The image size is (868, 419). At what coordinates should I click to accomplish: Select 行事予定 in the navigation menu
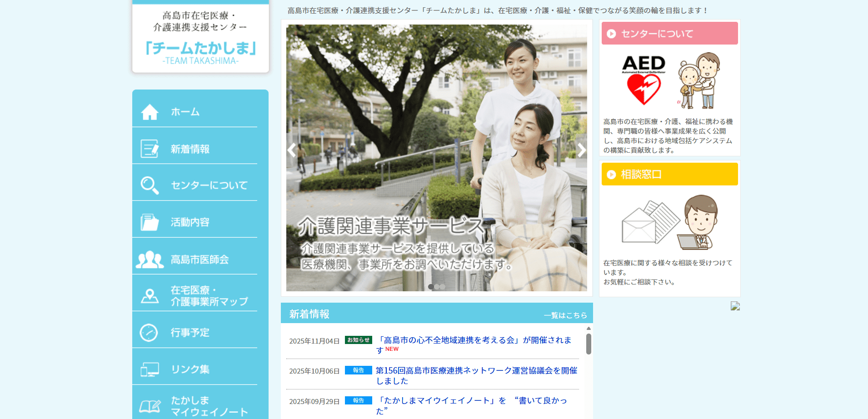pyautogui.click(x=190, y=332)
